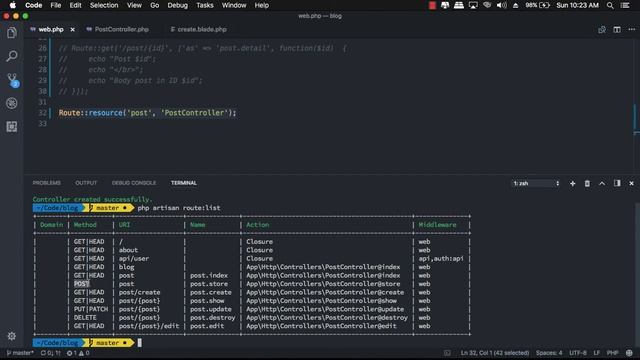Screen dimensions: 640x360
Task: Change language mode via PHP status item
Action: pyautogui.click(x=612, y=353)
